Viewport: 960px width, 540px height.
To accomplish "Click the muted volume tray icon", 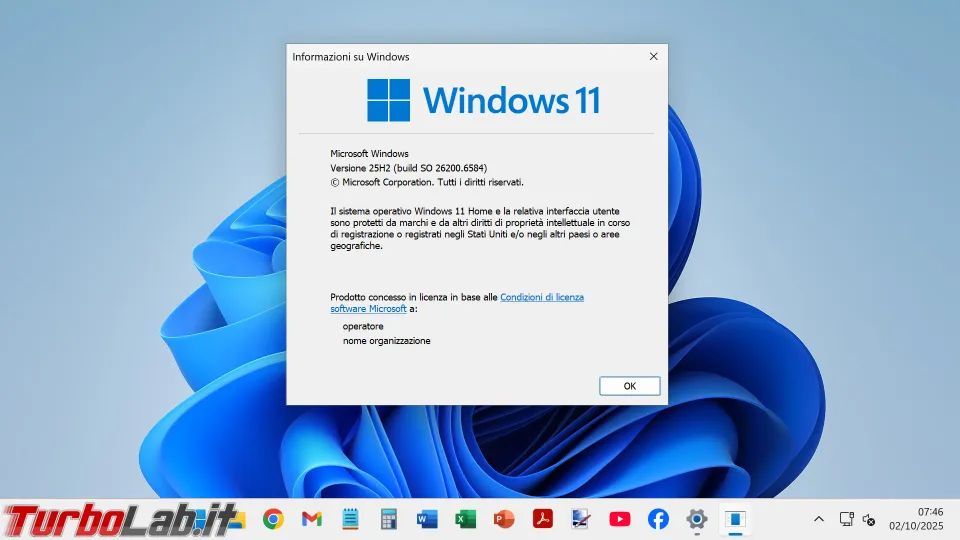I will pos(869,519).
